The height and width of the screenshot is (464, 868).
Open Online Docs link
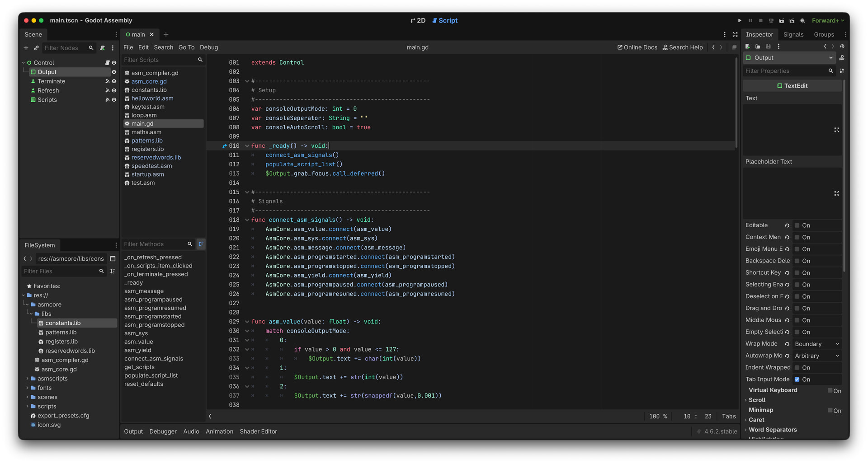point(637,47)
